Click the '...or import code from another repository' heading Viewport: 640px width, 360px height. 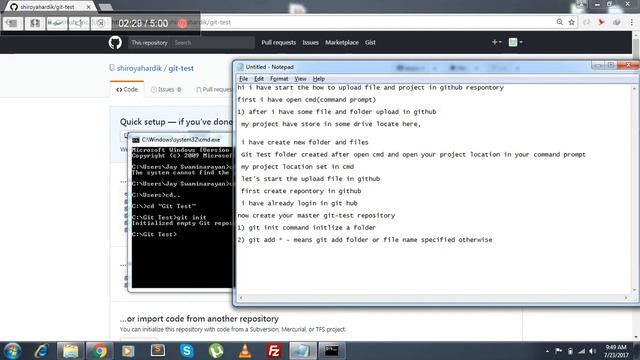click(199, 319)
